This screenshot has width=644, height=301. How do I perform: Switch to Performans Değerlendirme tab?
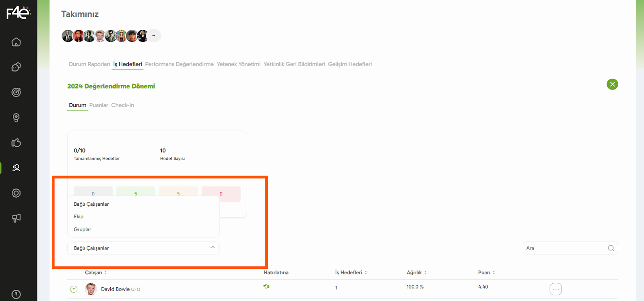coord(179,64)
